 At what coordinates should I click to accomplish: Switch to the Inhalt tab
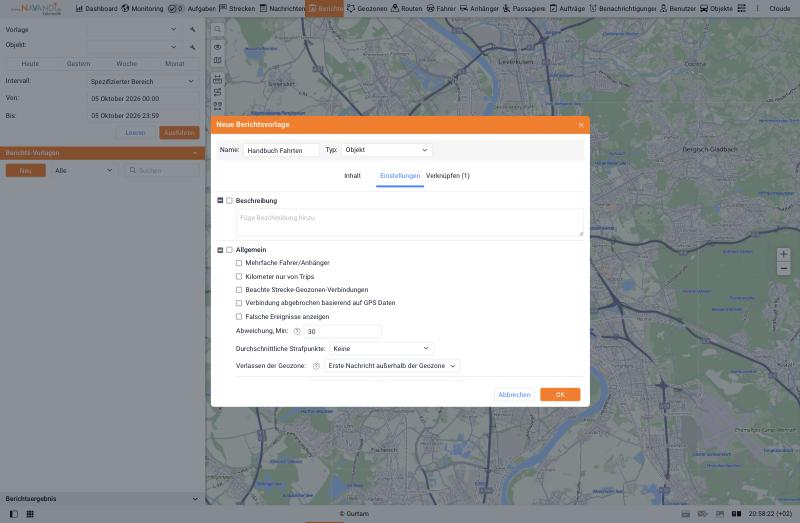pyautogui.click(x=353, y=176)
